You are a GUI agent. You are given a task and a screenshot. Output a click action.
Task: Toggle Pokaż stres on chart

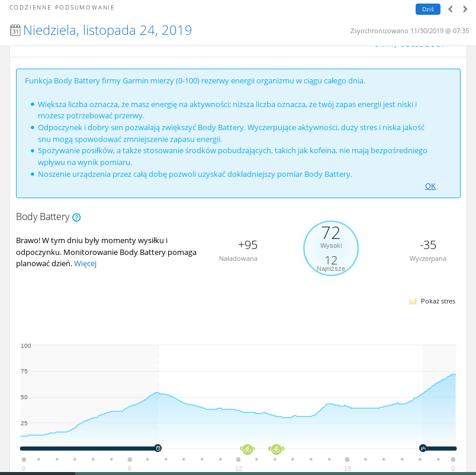432,301
